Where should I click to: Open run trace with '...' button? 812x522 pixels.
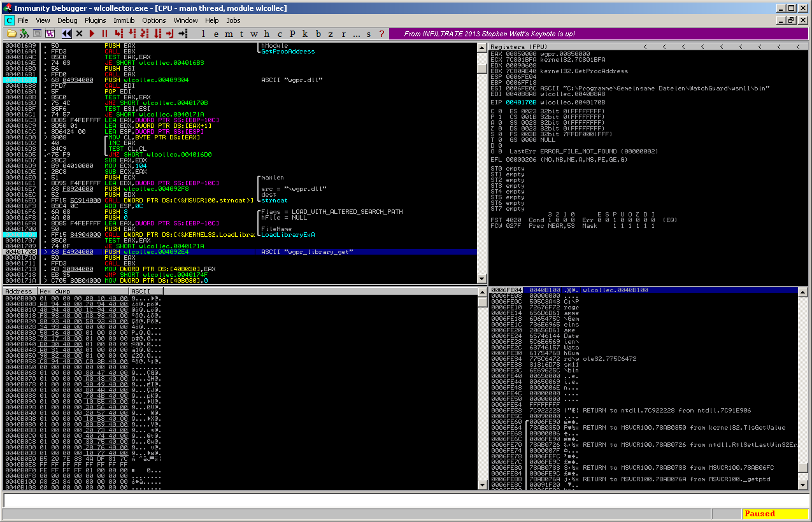357,33
